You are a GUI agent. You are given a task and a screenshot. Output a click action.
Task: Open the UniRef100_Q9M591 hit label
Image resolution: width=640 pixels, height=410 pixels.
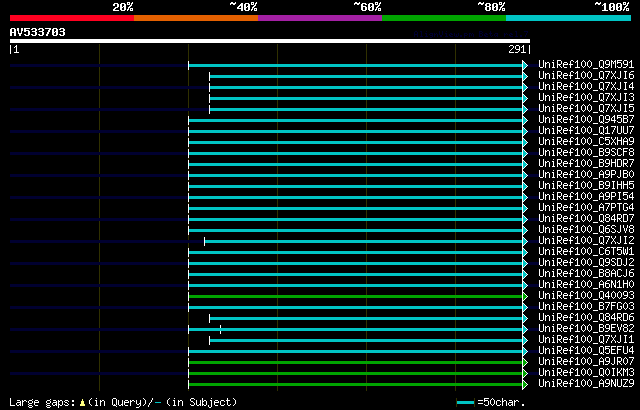click(x=586, y=64)
